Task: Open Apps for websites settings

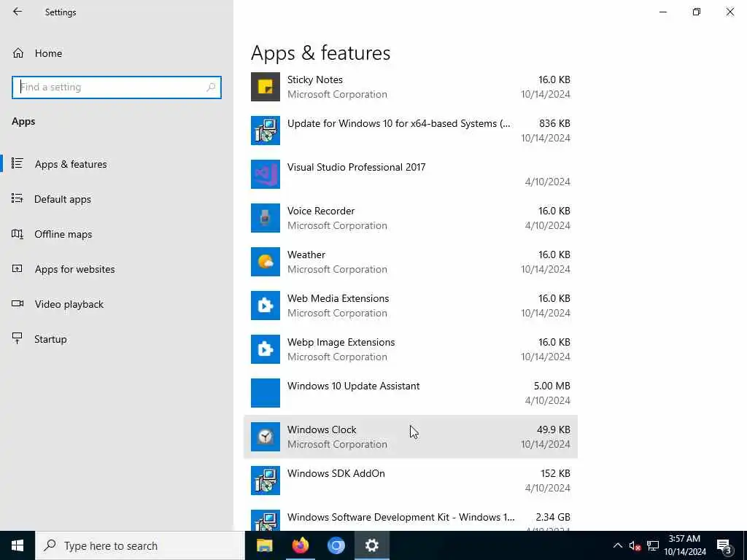Action: coord(74,269)
